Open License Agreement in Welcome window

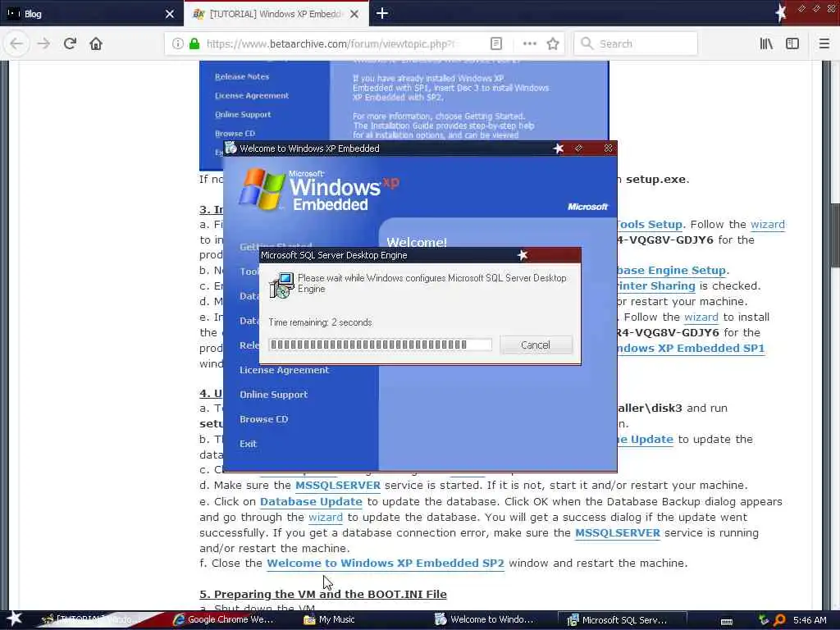[x=284, y=370]
